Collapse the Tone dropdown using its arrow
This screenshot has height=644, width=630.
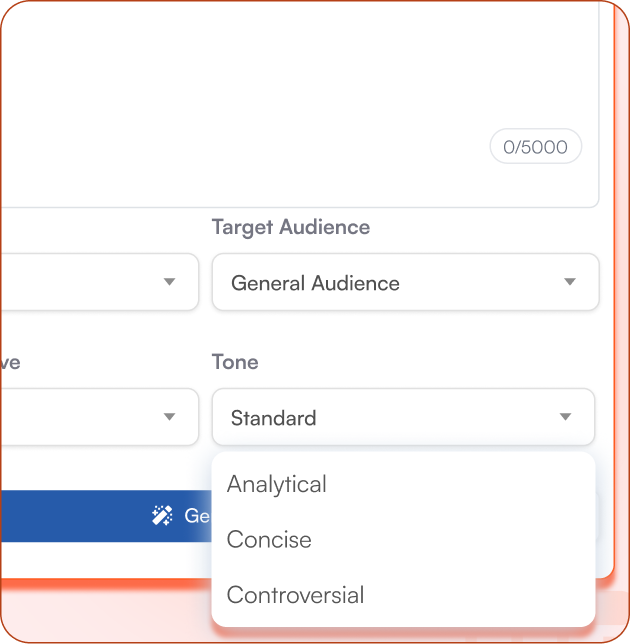tap(565, 417)
